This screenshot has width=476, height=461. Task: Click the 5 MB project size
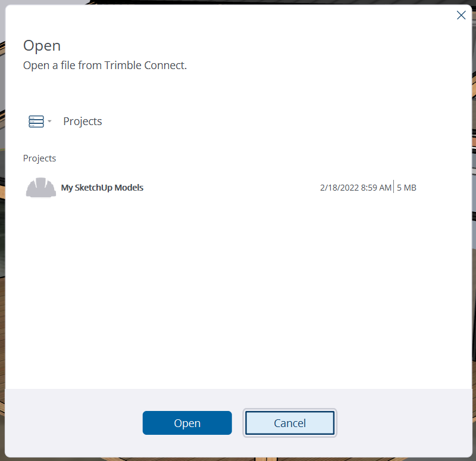pyautogui.click(x=406, y=188)
